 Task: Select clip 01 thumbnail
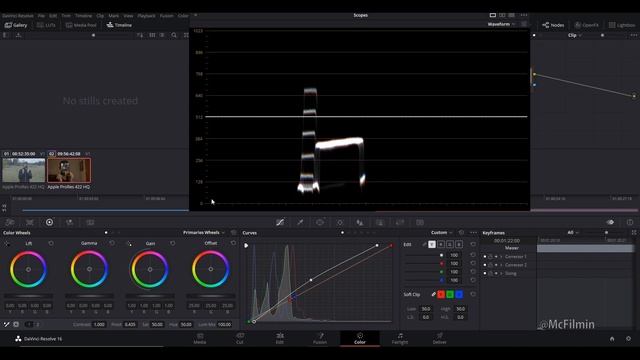pyautogui.click(x=24, y=170)
